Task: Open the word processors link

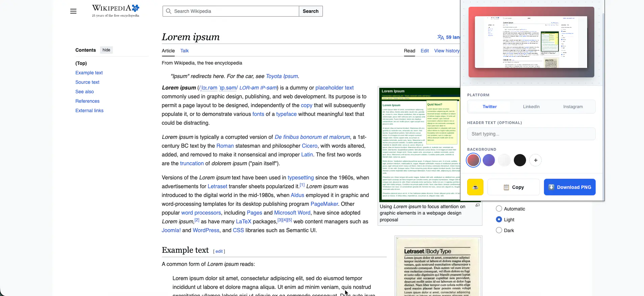Action: point(201,213)
